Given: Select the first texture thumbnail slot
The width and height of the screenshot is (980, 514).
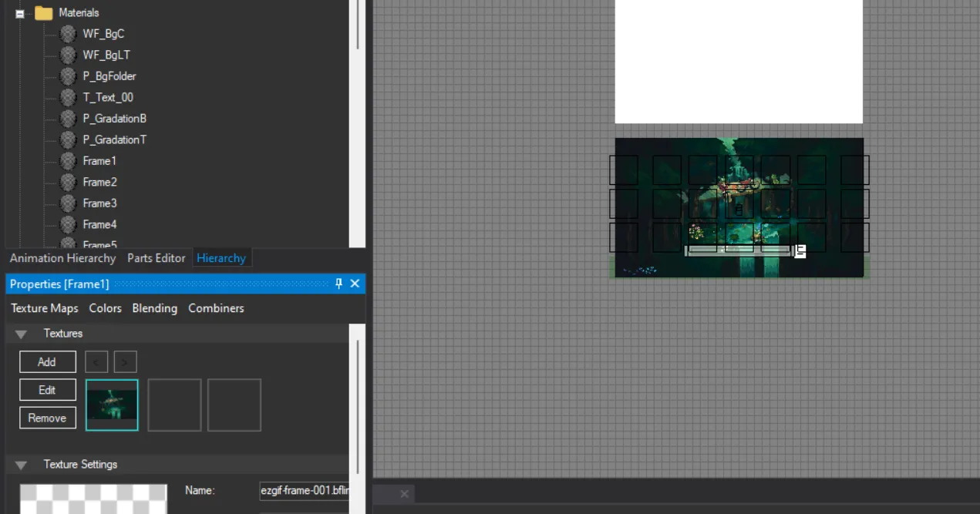Looking at the screenshot, I should click(112, 405).
